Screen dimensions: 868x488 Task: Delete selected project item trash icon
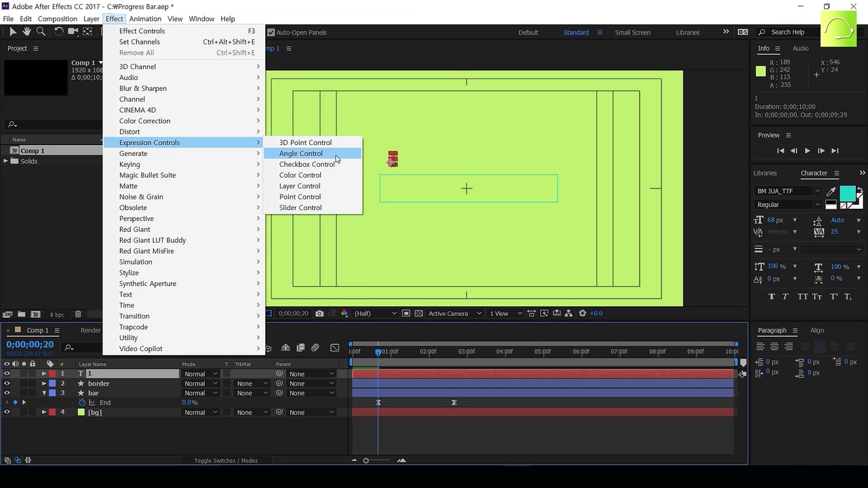(78, 314)
